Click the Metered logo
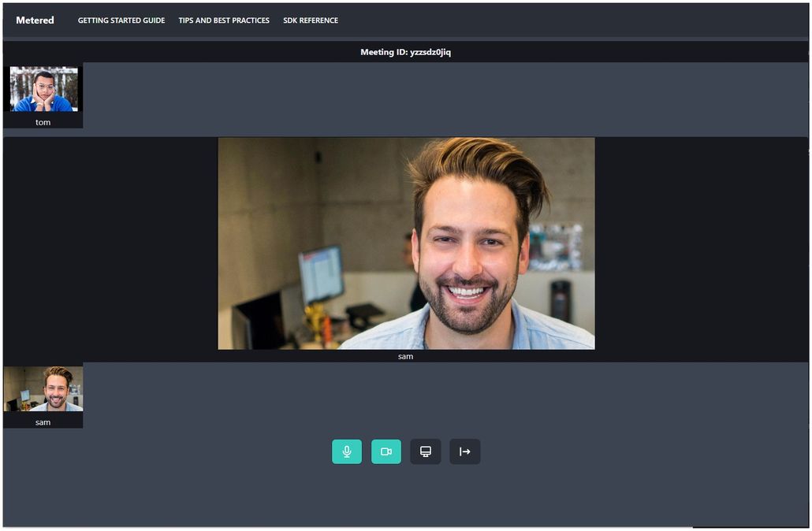The height and width of the screenshot is (531, 812). coord(35,20)
